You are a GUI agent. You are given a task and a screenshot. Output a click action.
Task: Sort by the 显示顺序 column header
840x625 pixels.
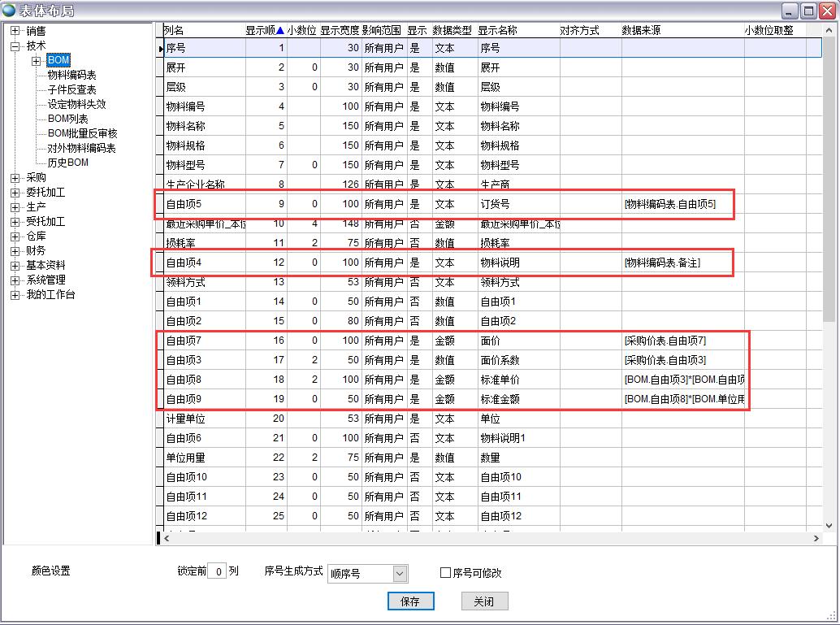264,31
